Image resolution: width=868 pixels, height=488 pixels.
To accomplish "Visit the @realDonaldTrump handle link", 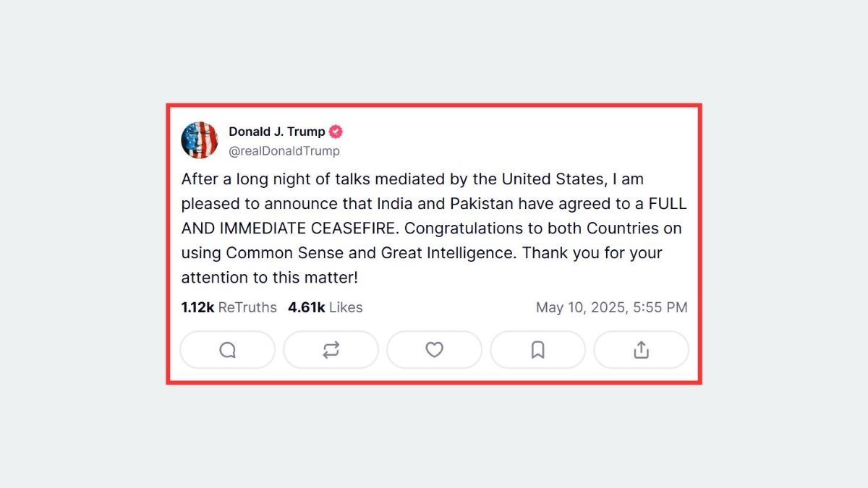I will [284, 151].
